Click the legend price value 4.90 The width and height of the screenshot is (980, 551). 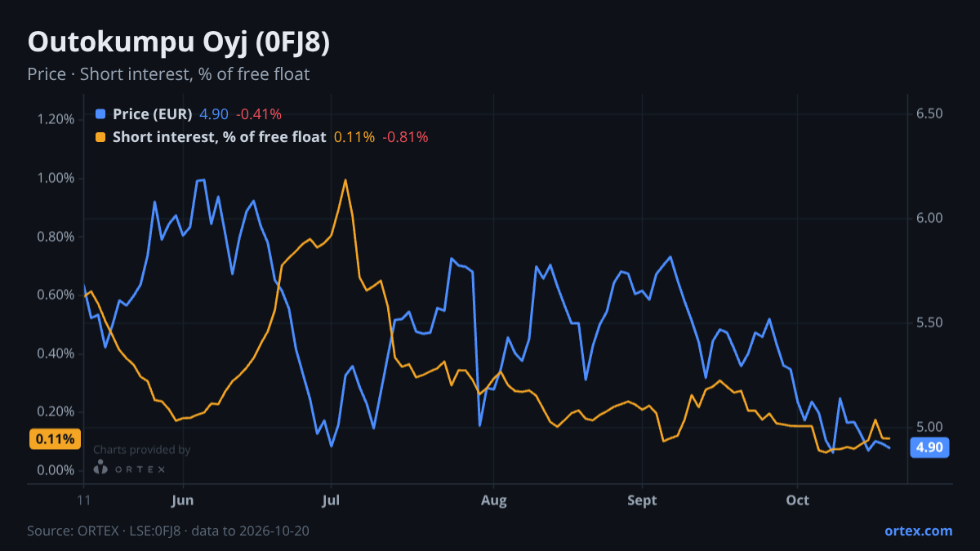pos(214,114)
